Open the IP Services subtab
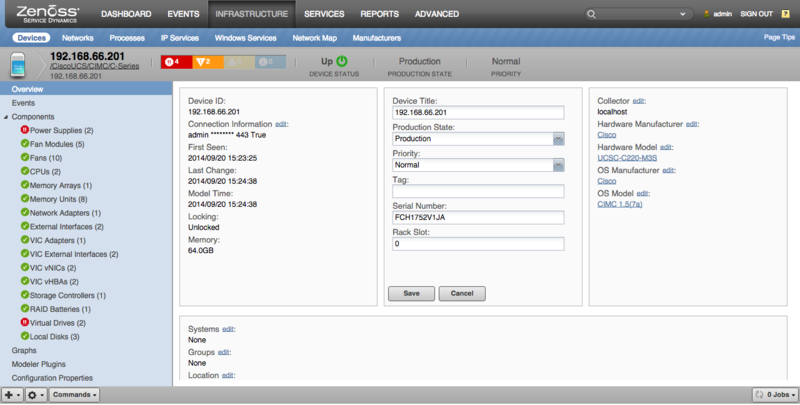This screenshot has height=405, width=800. 180,38
